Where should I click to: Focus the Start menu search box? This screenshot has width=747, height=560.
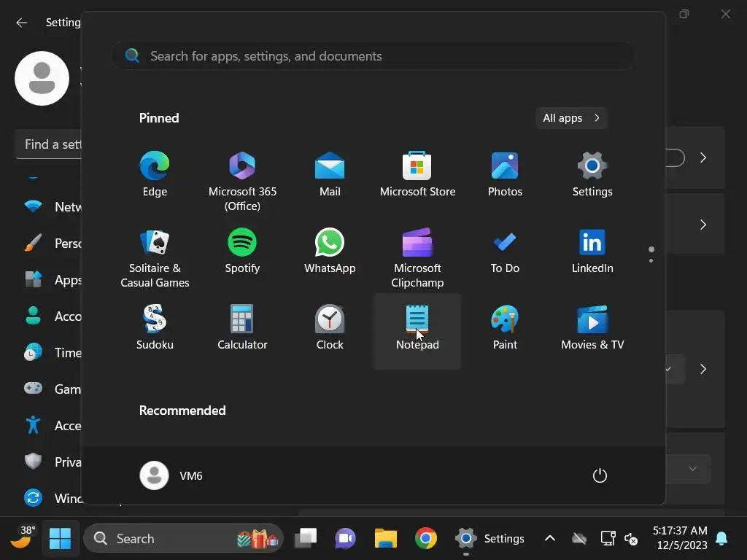click(373, 55)
